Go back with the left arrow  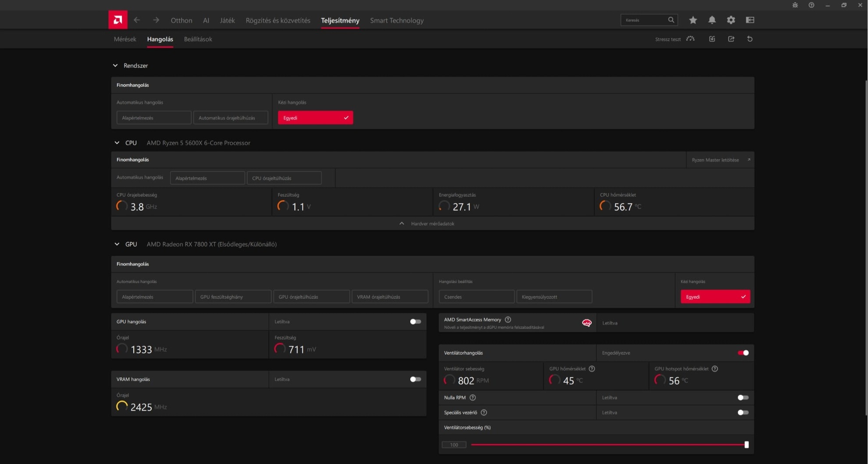pyautogui.click(x=137, y=20)
